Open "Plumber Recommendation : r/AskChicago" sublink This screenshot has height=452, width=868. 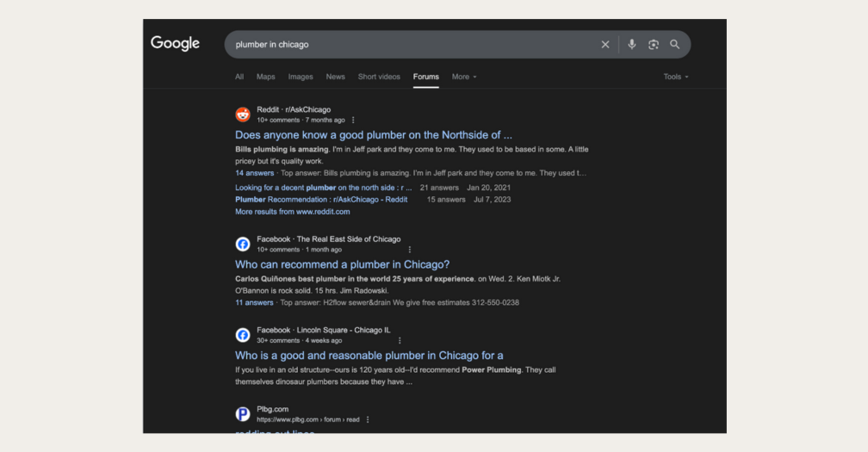pyautogui.click(x=321, y=200)
